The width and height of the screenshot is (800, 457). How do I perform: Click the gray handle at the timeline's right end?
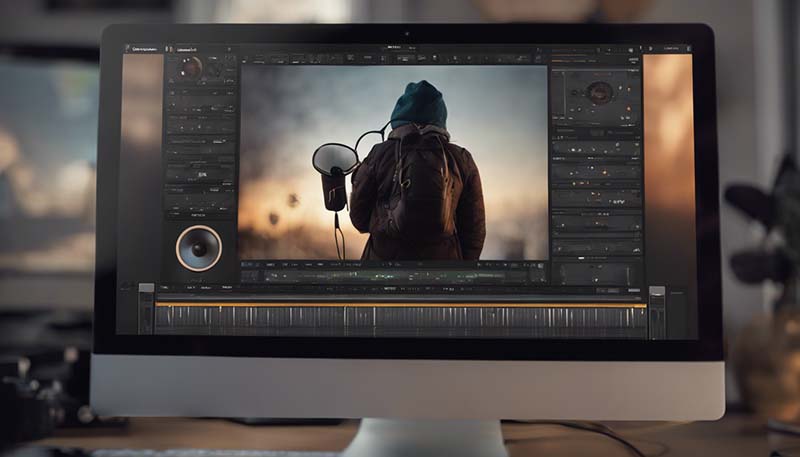pyautogui.click(x=657, y=291)
